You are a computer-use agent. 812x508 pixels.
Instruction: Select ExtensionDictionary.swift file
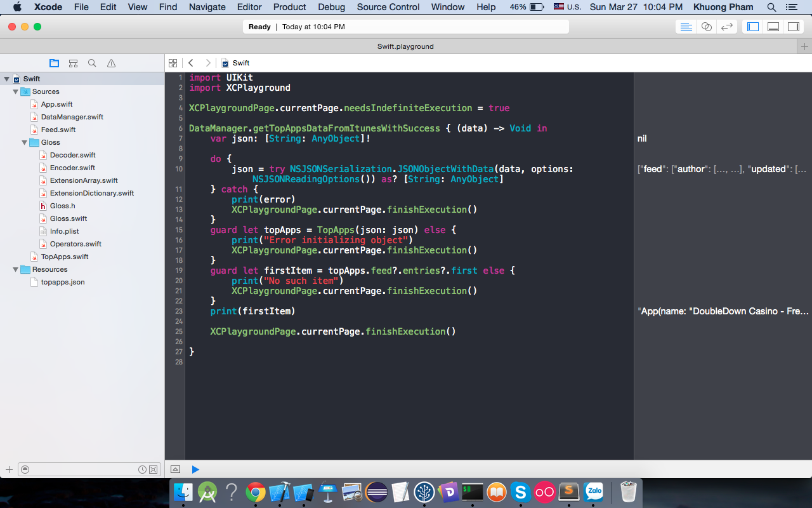click(91, 193)
